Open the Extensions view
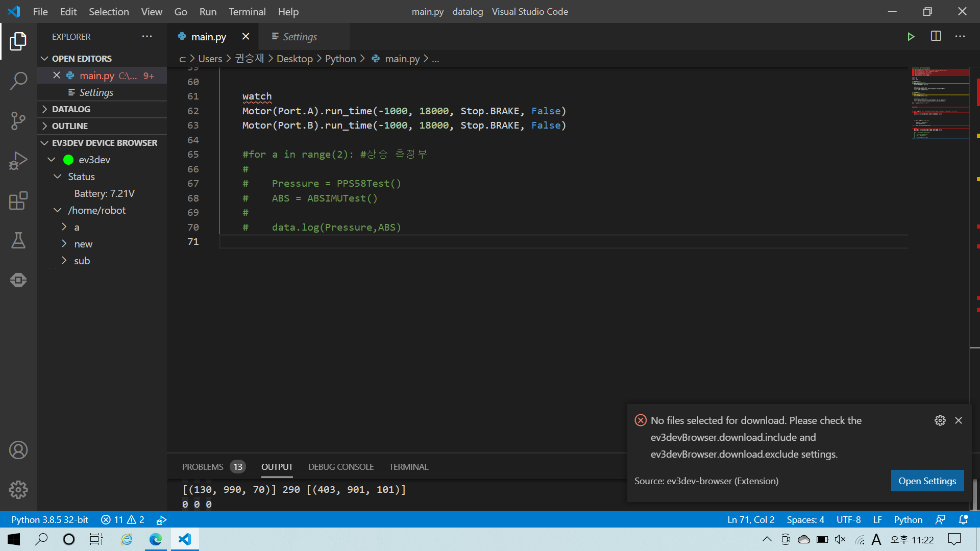Screen dimensions: 980x551 [18, 201]
